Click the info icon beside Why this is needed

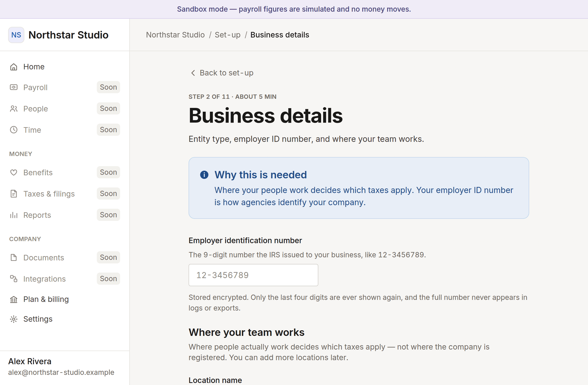coord(204,175)
